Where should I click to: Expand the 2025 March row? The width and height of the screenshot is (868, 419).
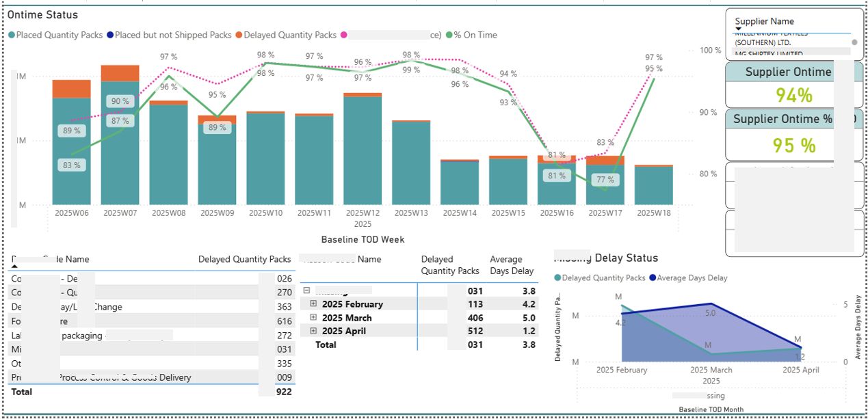[314, 318]
